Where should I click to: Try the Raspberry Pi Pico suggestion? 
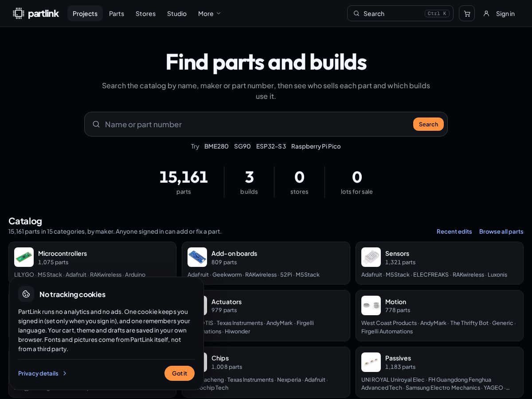[316, 146]
